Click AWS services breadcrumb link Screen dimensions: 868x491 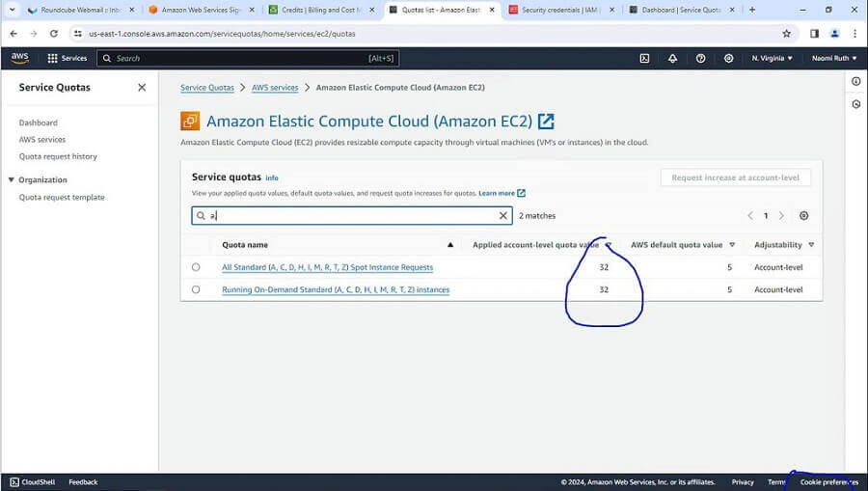coord(275,88)
